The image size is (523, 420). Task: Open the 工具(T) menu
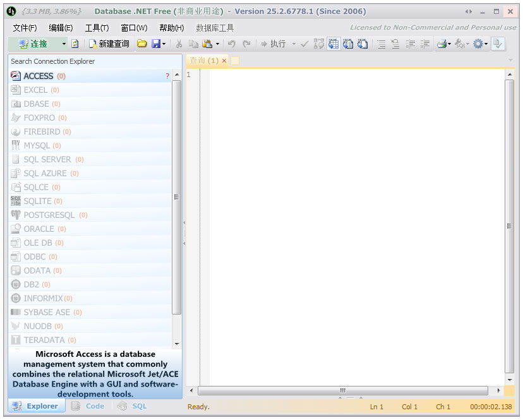(97, 28)
